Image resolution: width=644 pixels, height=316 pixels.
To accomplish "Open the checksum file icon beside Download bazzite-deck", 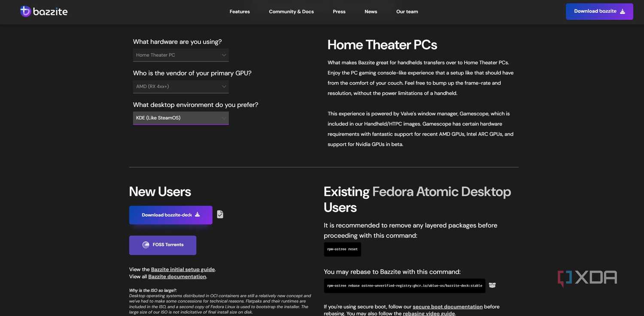I will (x=220, y=214).
